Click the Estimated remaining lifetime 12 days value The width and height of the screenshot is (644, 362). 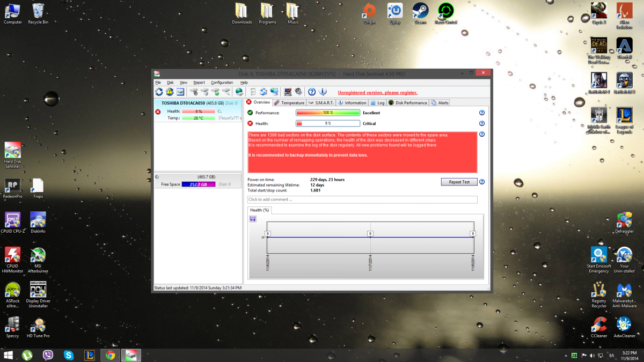pos(317,184)
